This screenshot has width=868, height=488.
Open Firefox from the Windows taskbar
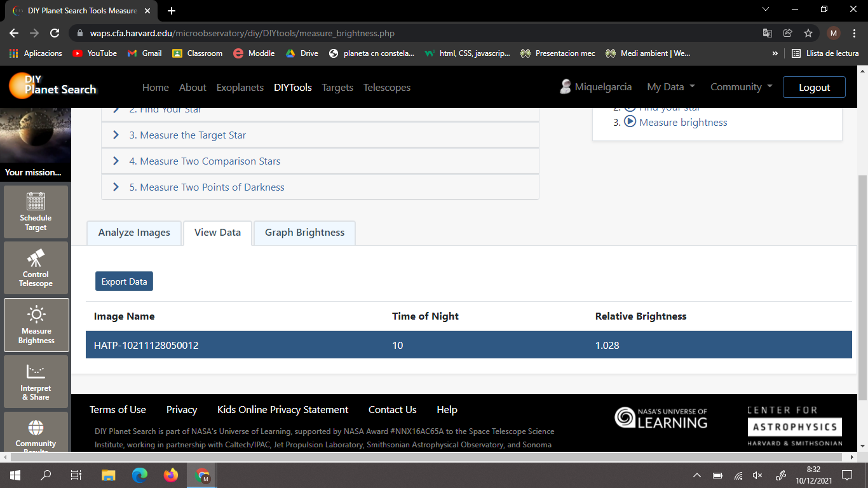click(x=170, y=475)
